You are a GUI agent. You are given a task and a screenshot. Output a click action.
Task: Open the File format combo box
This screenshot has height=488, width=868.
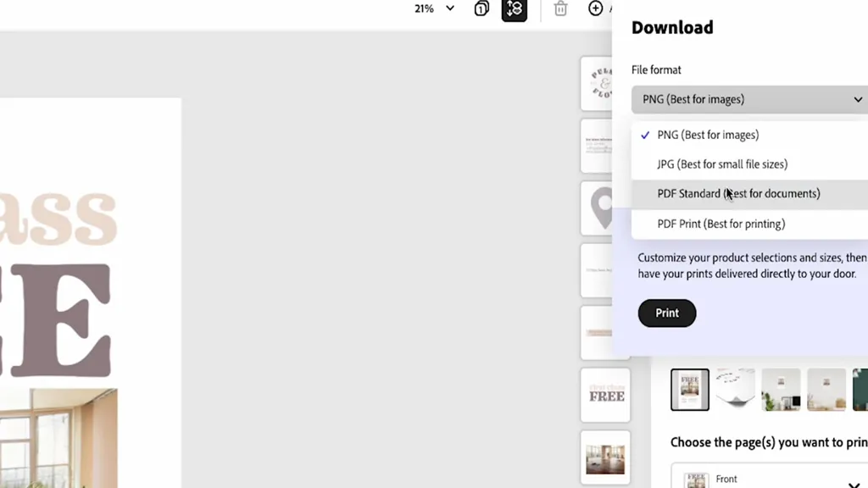pyautogui.click(x=751, y=100)
